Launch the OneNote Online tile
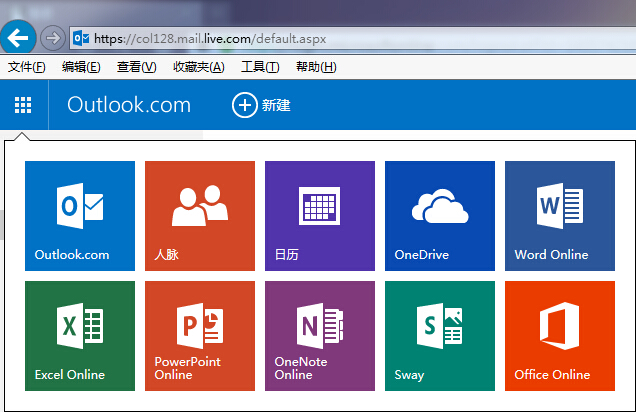The image size is (636, 412). pos(319,335)
